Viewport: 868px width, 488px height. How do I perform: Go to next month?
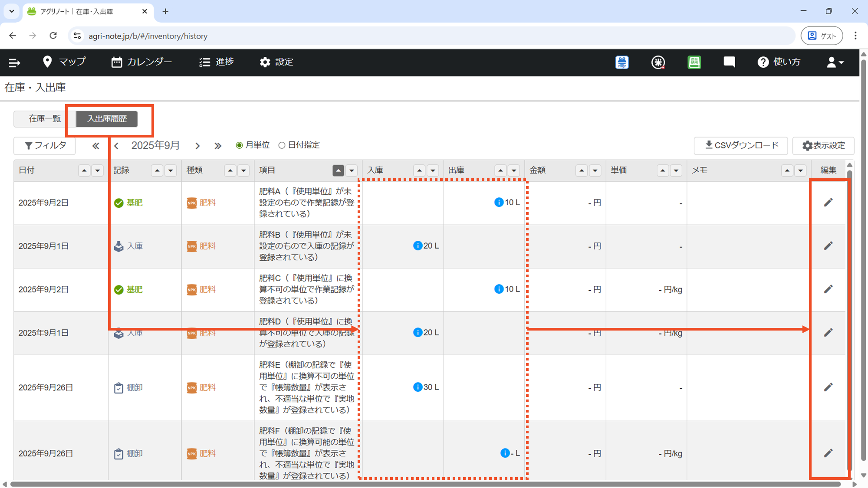(x=197, y=146)
